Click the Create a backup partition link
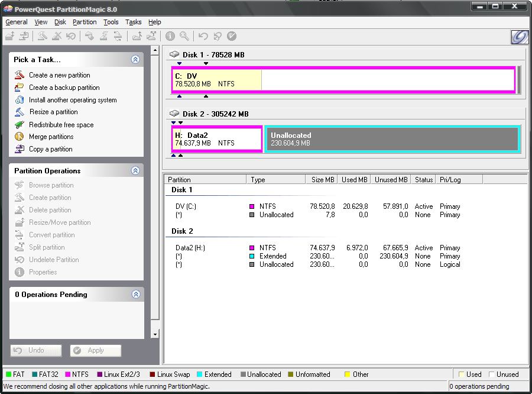The height and width of the screenshot is (394, 532). [64, 88]
